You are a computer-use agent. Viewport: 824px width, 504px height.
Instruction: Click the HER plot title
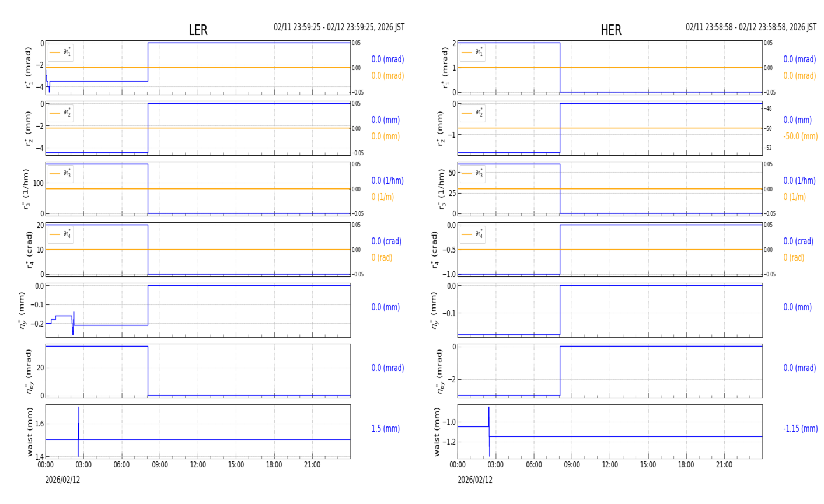pyautogui.click(x=611, y=30)
